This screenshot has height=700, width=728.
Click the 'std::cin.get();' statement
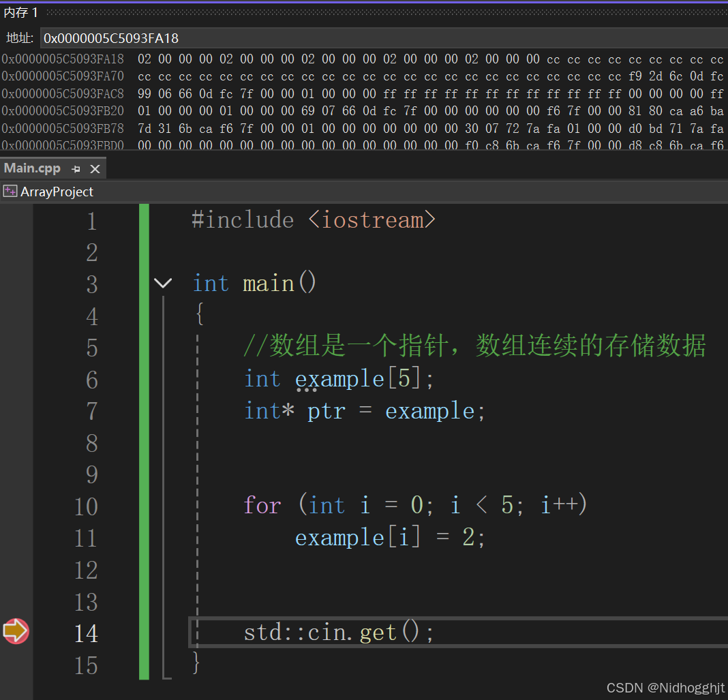(339, 633)
